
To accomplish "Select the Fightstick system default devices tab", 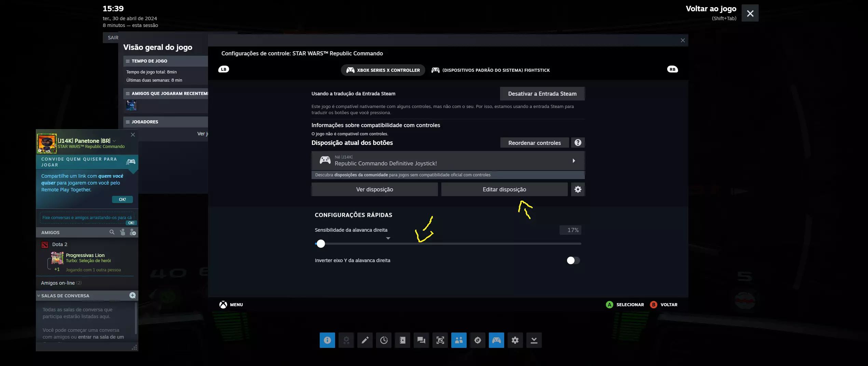I will pyautogui.click(x=491, y=70).
